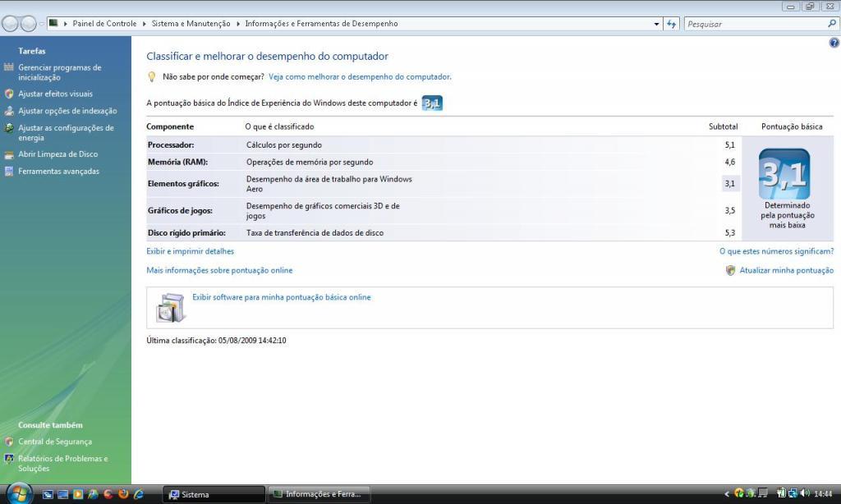Click the control panel icon in address bar
The image size is (841, 504).
coord(53,23)
